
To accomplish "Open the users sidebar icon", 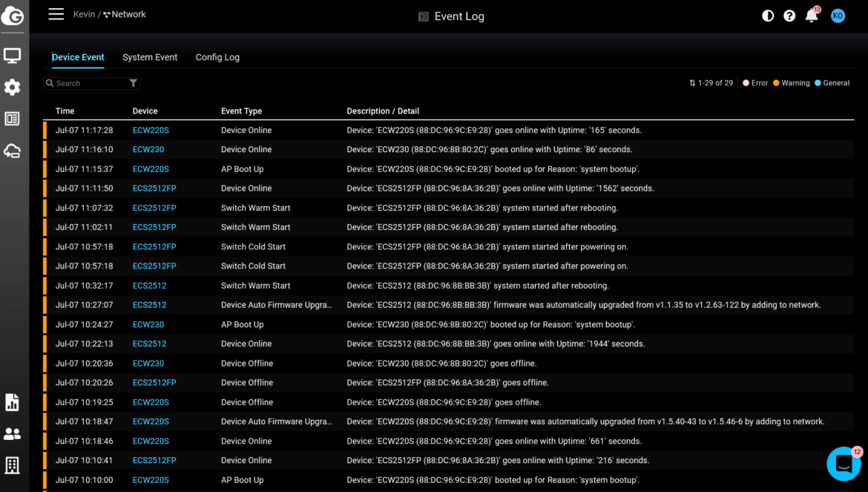I will click(x=12, y=434).
